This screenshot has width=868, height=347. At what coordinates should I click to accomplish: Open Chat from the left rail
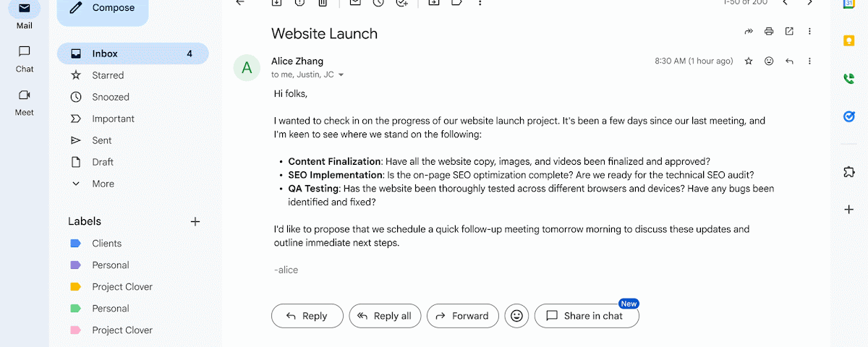click(x=25, y=59)
